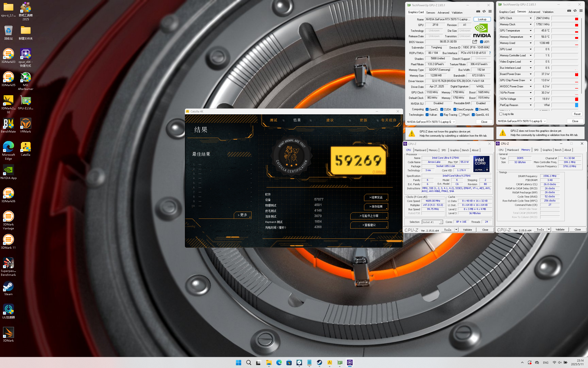
Task: Click the BIOS export share icon
Action: [x=475, y=42]
